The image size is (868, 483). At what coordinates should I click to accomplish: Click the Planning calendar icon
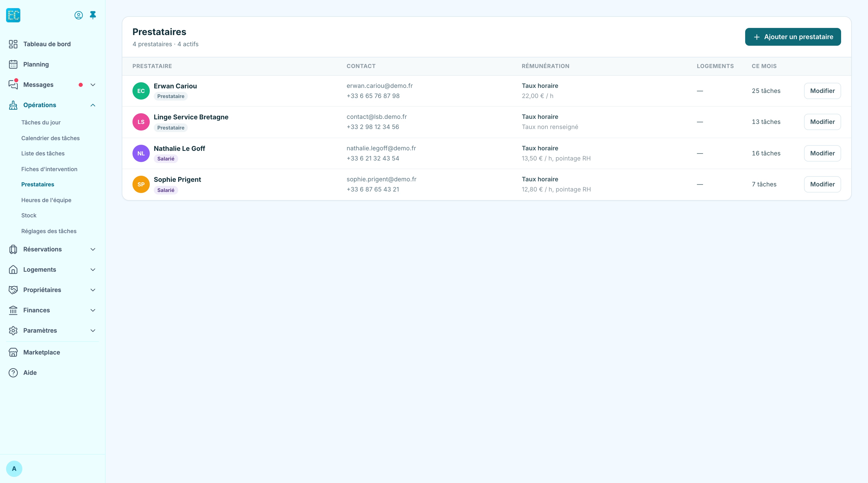13,65
